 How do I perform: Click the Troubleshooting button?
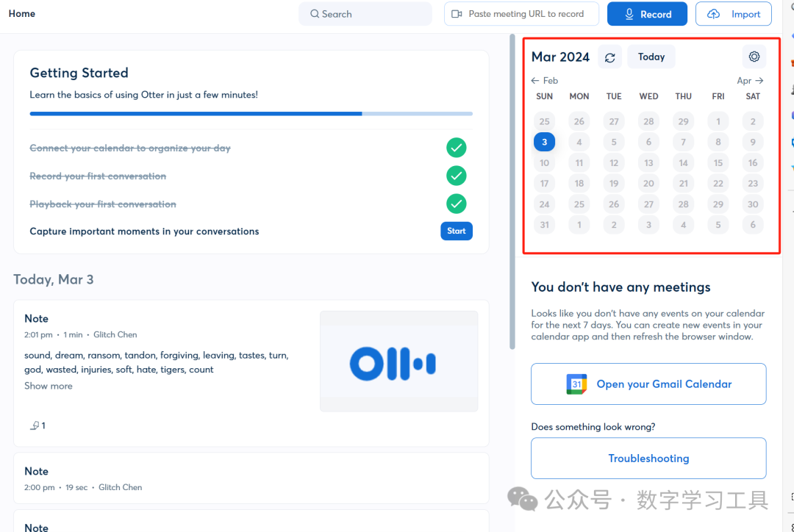click(x=648, y=458)
